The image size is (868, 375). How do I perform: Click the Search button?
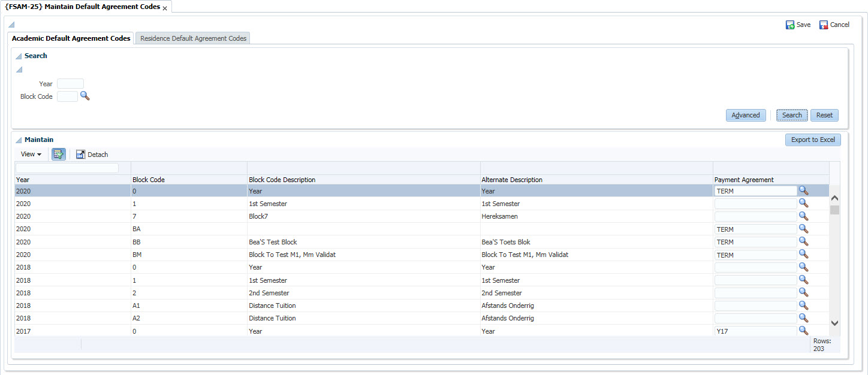point(791,115)
